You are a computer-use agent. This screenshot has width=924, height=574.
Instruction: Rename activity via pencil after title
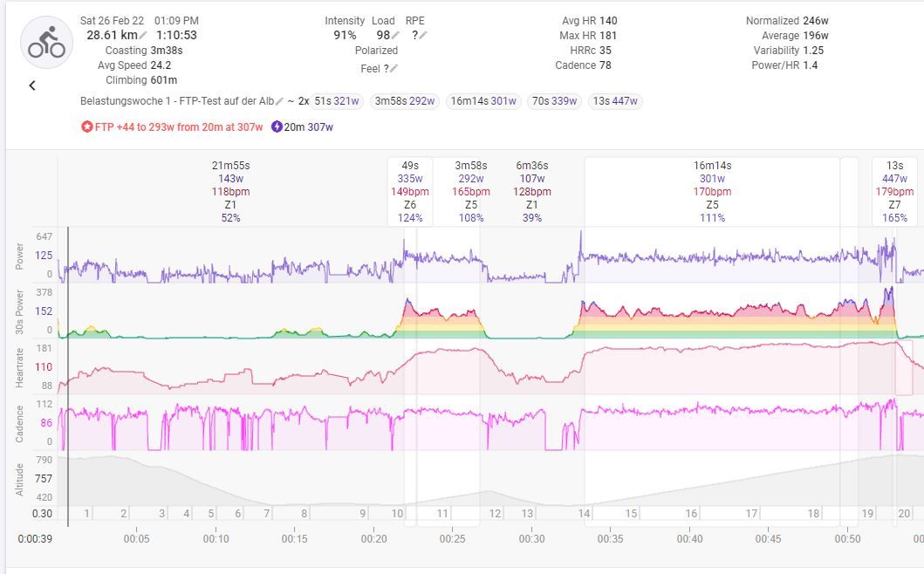(x=280, y=101)
